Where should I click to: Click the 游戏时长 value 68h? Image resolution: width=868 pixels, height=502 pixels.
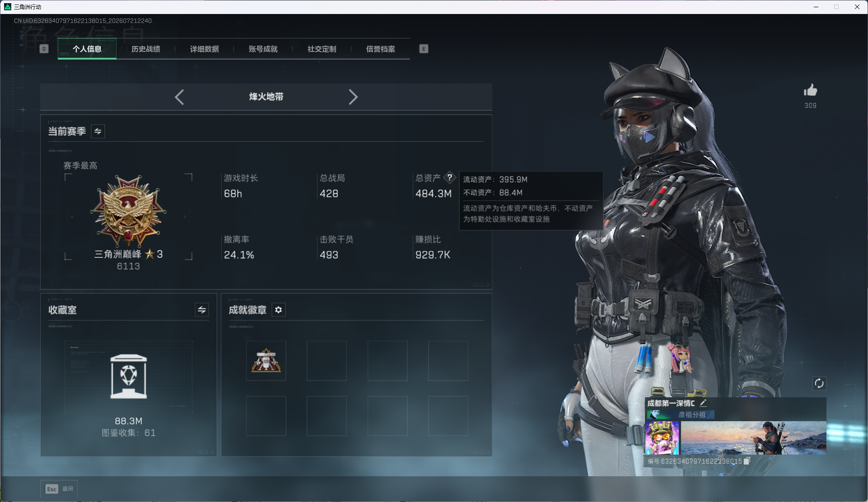233,194
